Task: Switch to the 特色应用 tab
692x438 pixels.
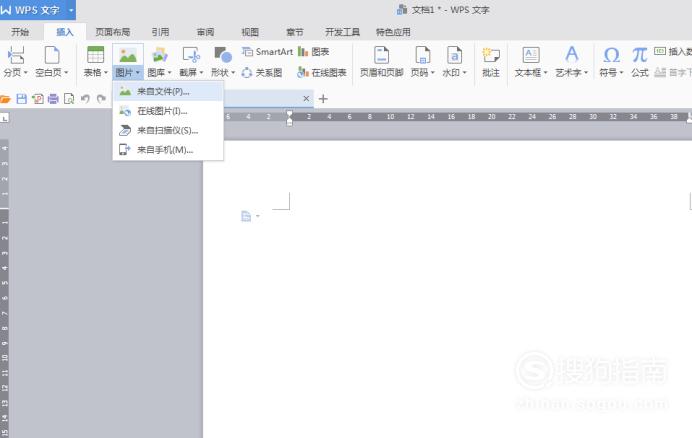Action: coord(393,32)
